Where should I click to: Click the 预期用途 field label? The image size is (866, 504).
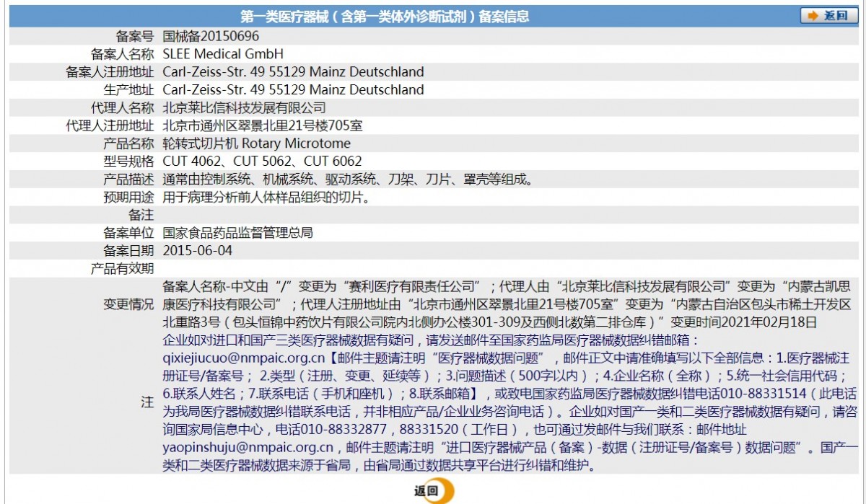point(128,197)
